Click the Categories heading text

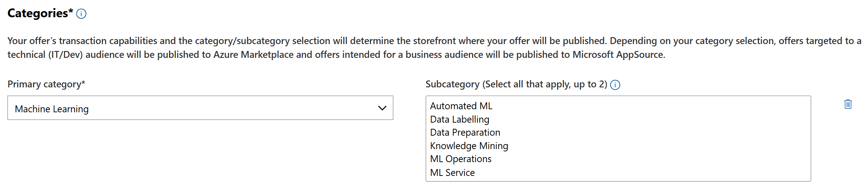coord(38,13)
